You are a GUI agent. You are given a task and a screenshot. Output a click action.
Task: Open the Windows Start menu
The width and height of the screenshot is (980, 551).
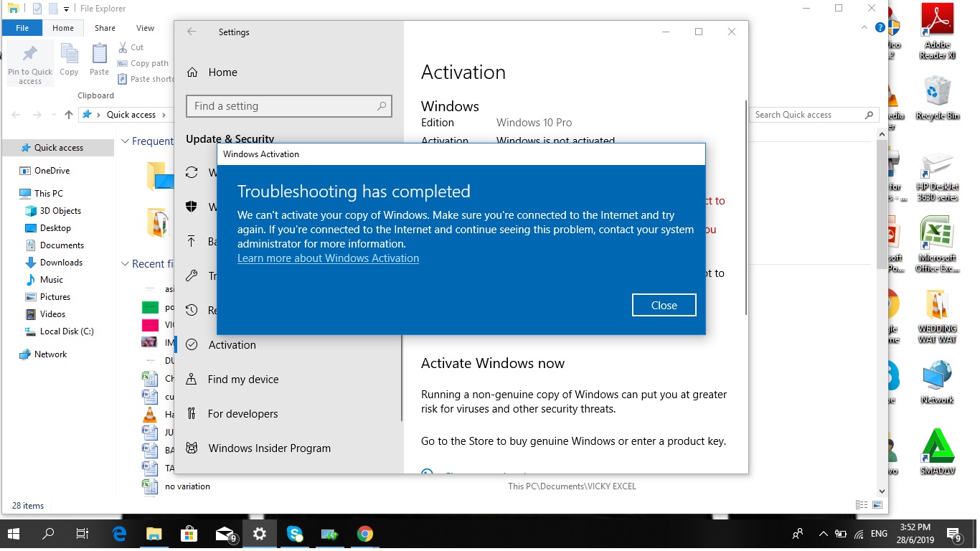point(14,534)
